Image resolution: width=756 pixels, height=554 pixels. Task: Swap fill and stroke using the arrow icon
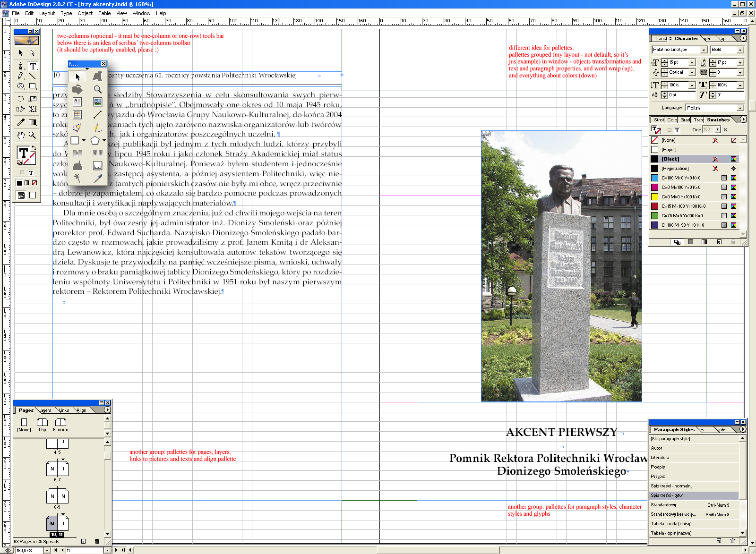tap(34, 148)
